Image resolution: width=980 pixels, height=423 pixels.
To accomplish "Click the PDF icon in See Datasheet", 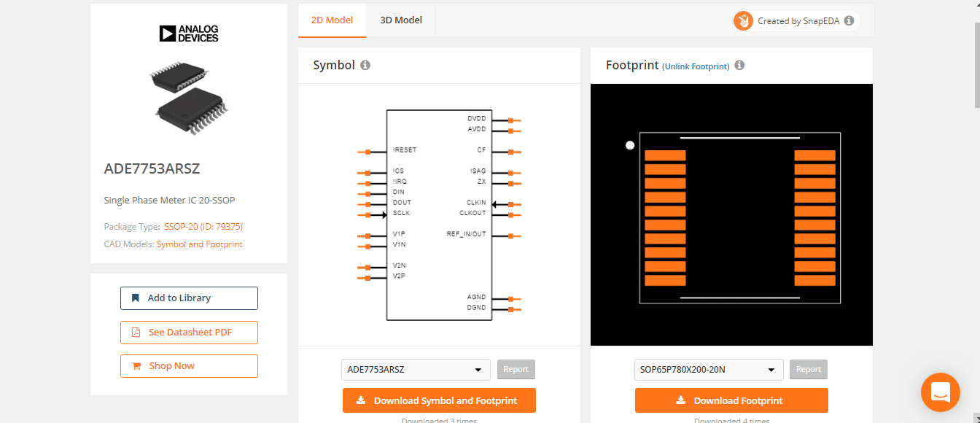I will pos(136,332).
